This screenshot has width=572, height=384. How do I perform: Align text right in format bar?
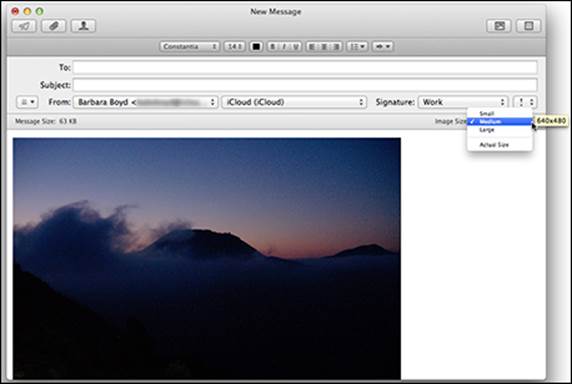point(336,47)
